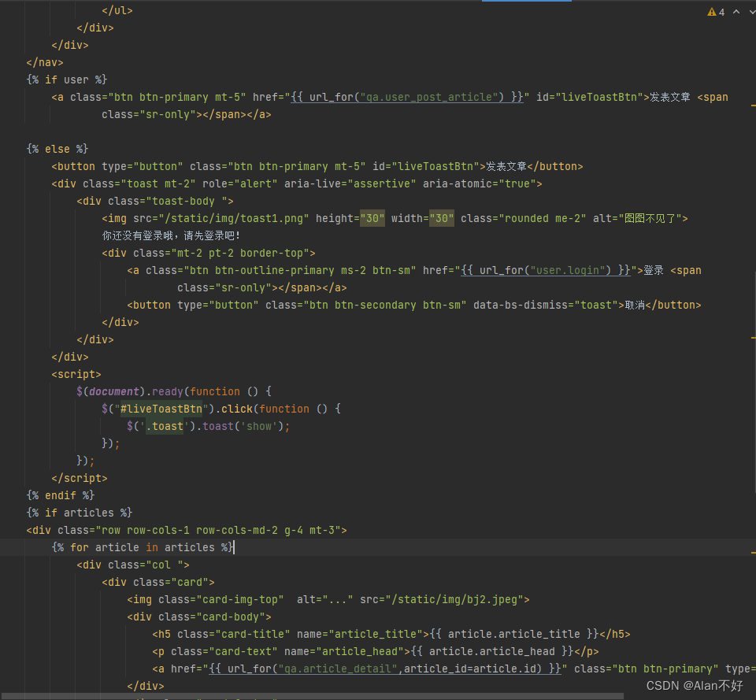The height and width of the screenshot is (700, 756).
Task: Click the url_for("qa.article_detail") reference
Action: 385,669
